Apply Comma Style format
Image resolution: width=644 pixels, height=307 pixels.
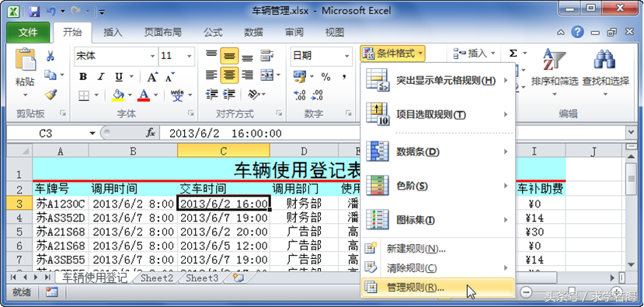344,76
